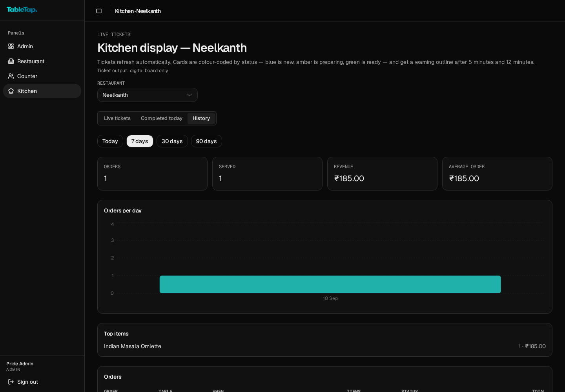
Task: Select the 90 days range
Action: [x=206, y=141]
